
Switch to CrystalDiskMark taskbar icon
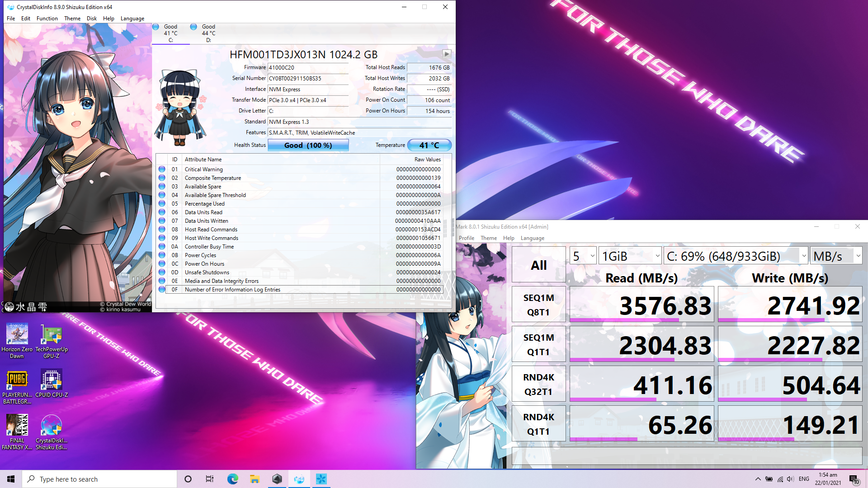[321, 479]
